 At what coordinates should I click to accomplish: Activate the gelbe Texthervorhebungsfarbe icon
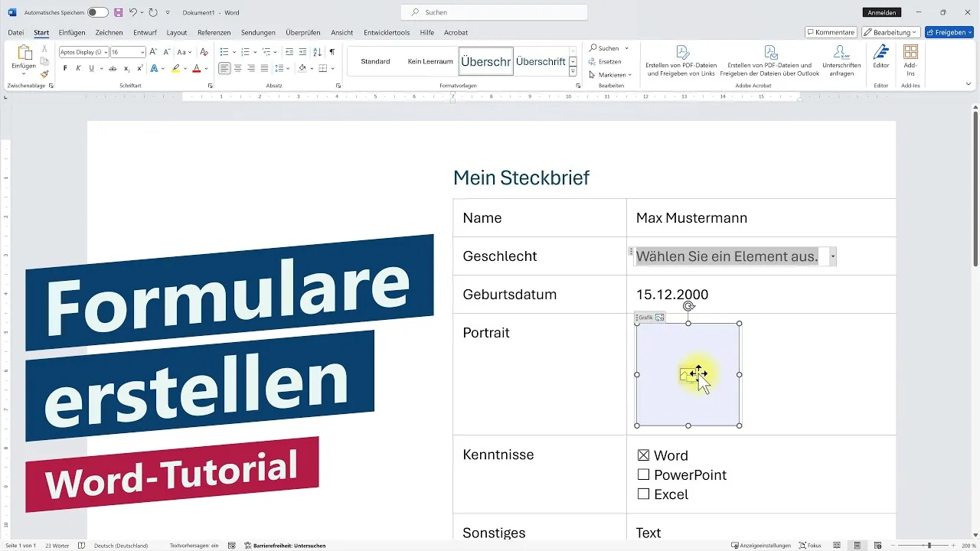[x=175, y=69]
